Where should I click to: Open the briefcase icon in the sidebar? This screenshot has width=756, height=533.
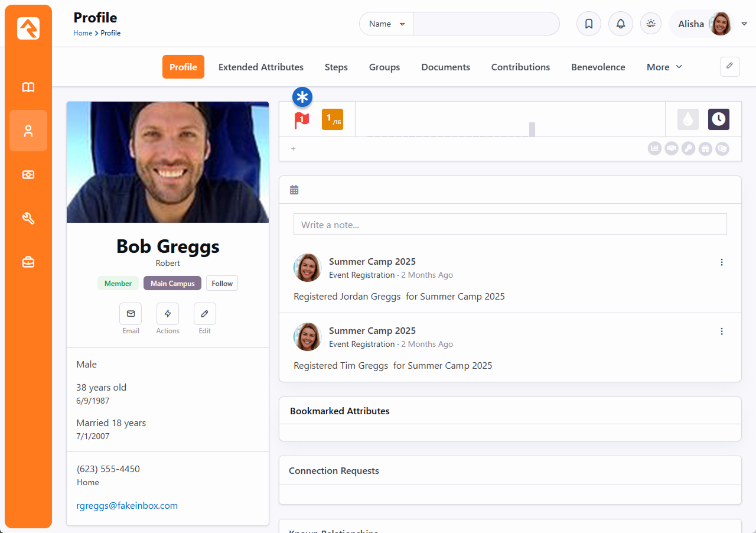coord(28,262)
